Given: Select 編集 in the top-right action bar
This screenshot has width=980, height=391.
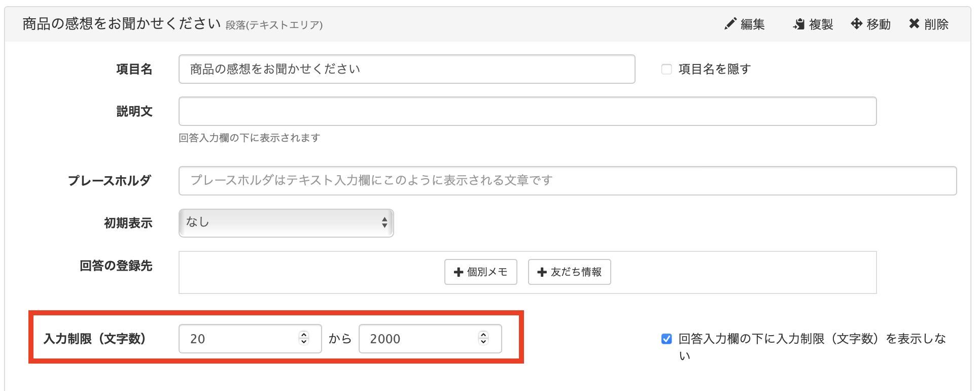Looking at the screenshot, I should click(744, 23).
